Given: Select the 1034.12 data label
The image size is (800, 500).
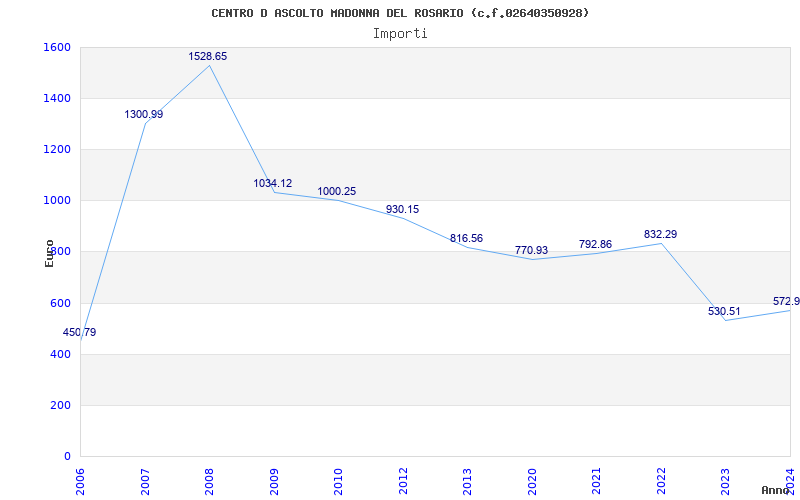Looking at the screenshot, I should point(273,184).
